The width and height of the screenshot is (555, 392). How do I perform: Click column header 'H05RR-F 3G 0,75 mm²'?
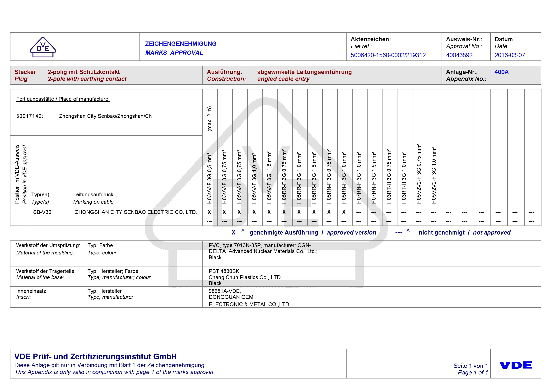pos(284,176)
